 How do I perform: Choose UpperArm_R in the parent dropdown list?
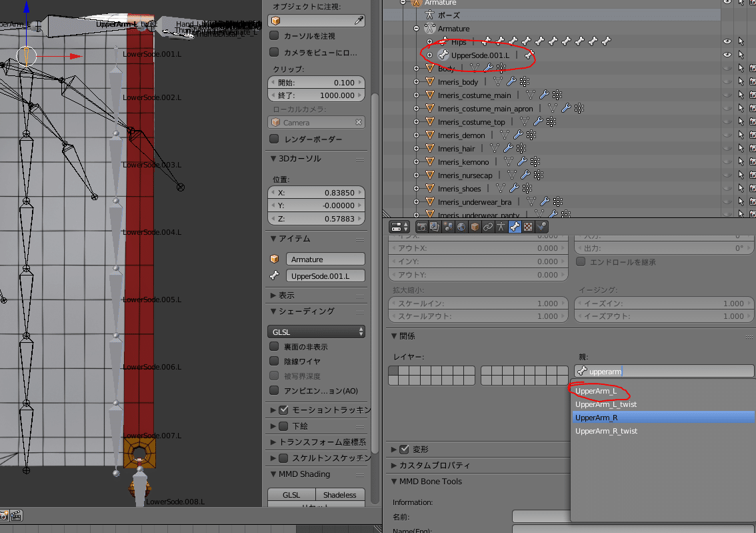click(x=663, y=418)
